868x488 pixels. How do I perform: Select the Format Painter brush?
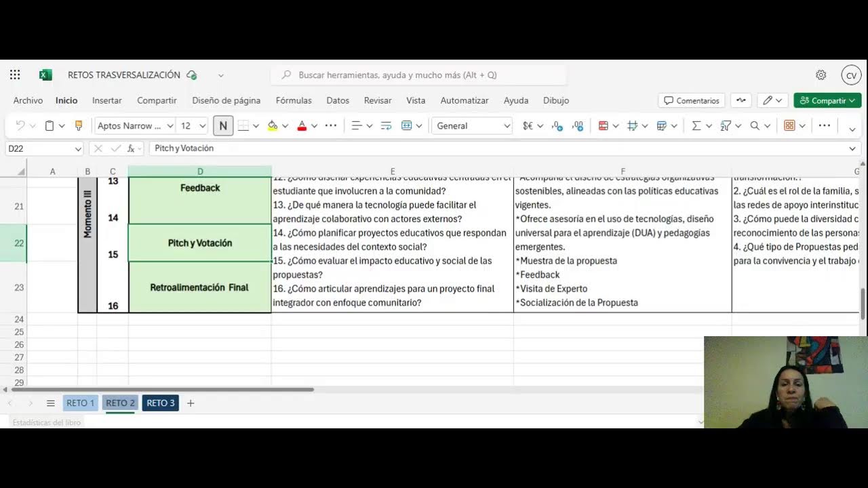pyautogui.click(x=79, y=125)
